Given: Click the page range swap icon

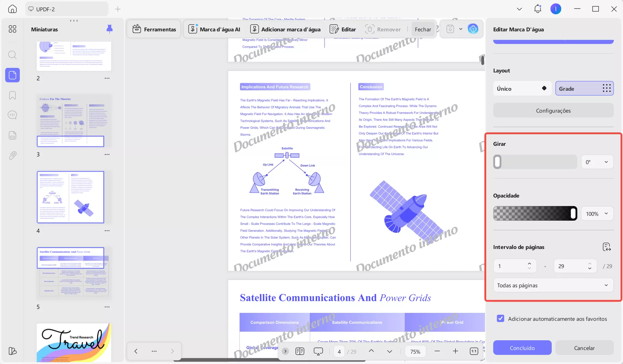Looking at the screenshot, I should [x=607, y=247].
